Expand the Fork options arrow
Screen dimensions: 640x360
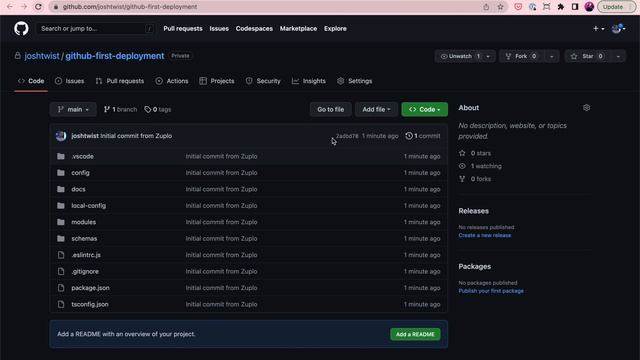pos(551,56)
